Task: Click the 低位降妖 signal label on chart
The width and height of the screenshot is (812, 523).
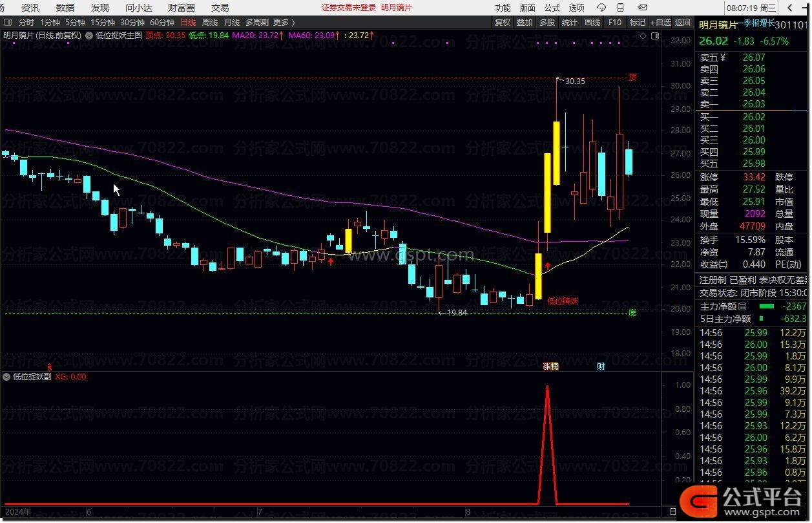Action: [x=563, y=301]
